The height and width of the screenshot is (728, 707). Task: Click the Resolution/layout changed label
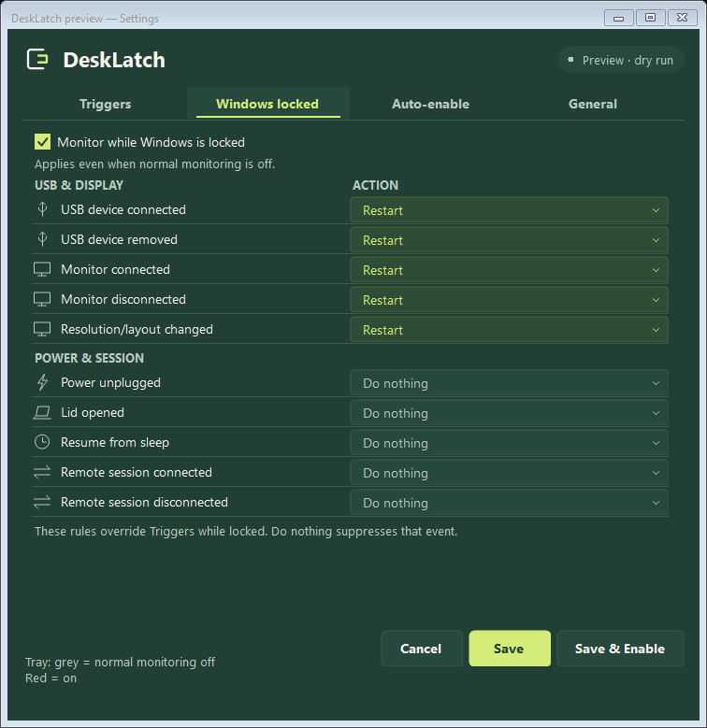(x=137, y=330)
